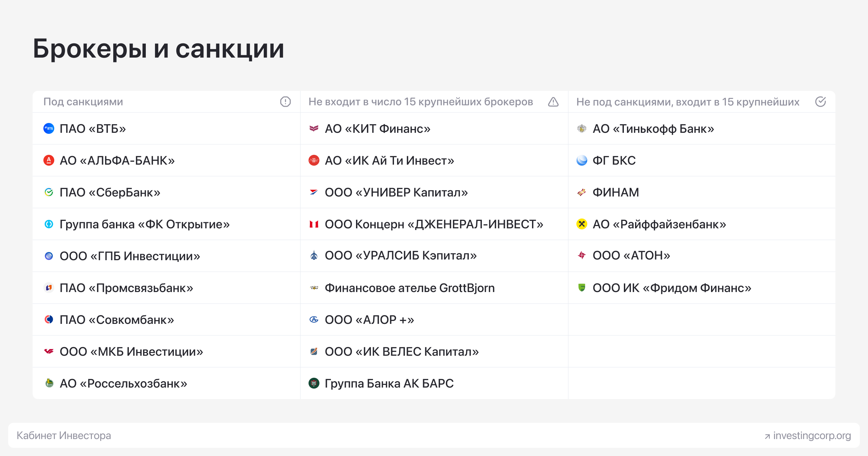Click the General-Invest logo icon
Viewport: 868px width, 456px height.
point(314,224)
